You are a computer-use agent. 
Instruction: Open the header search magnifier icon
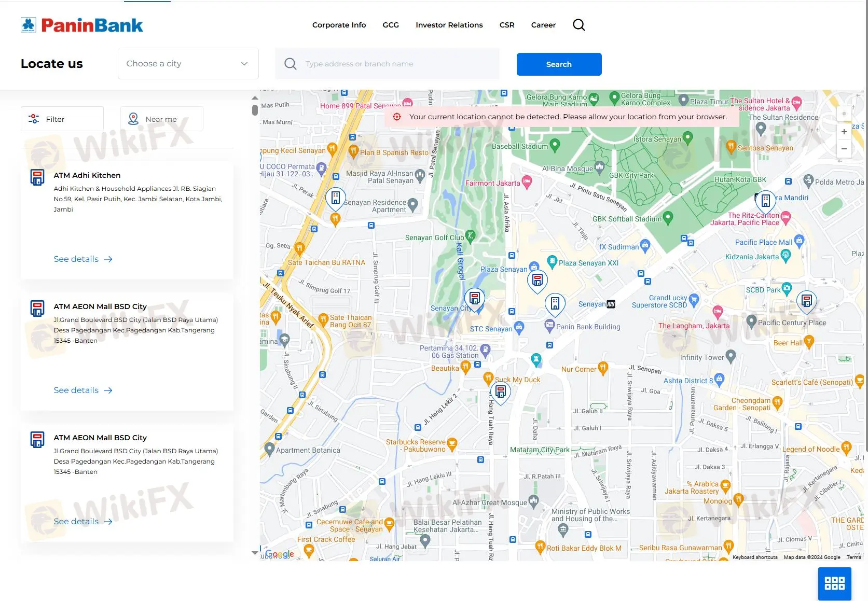(x=578, y=25)
